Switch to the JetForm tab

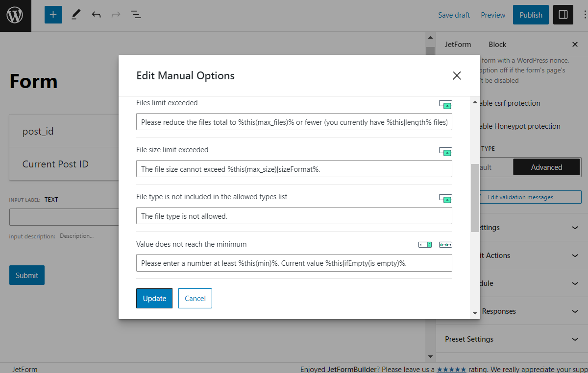click(x=458, y=45)
